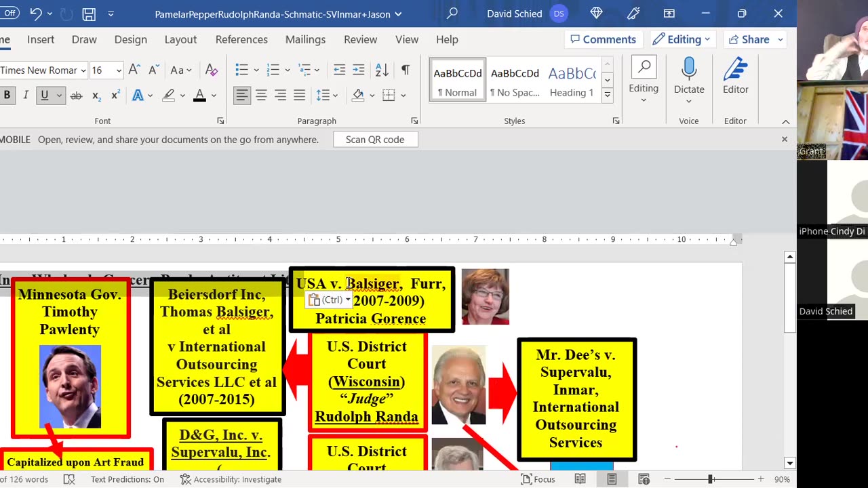This screenshot has width=868, height=488.
Task: Click Increase Indent icon
Action: click(358, 70)
